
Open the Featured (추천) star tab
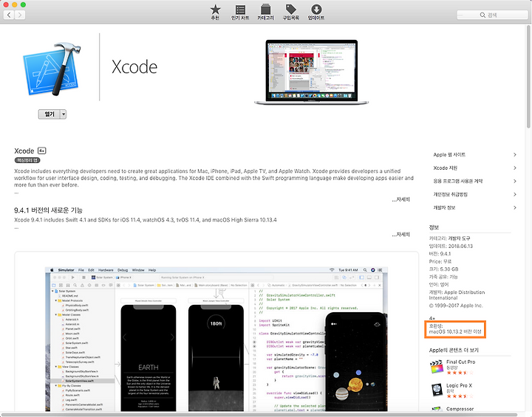point(215,13)
